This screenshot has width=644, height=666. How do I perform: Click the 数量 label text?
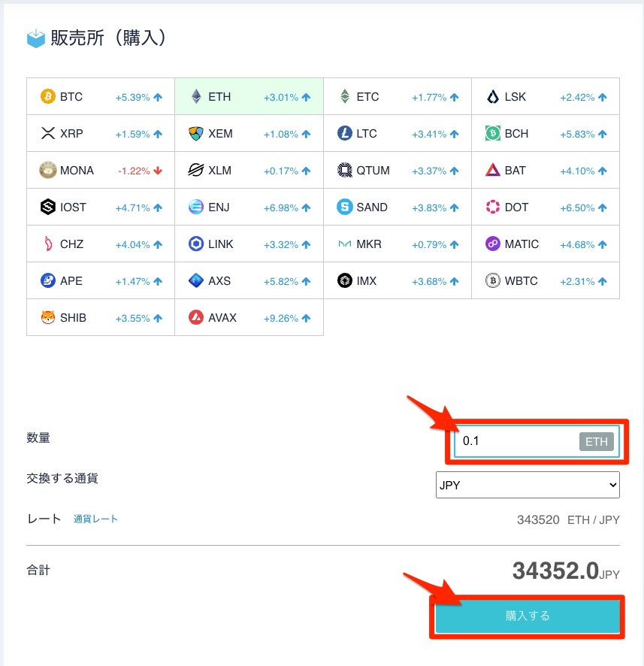point(38,437)
